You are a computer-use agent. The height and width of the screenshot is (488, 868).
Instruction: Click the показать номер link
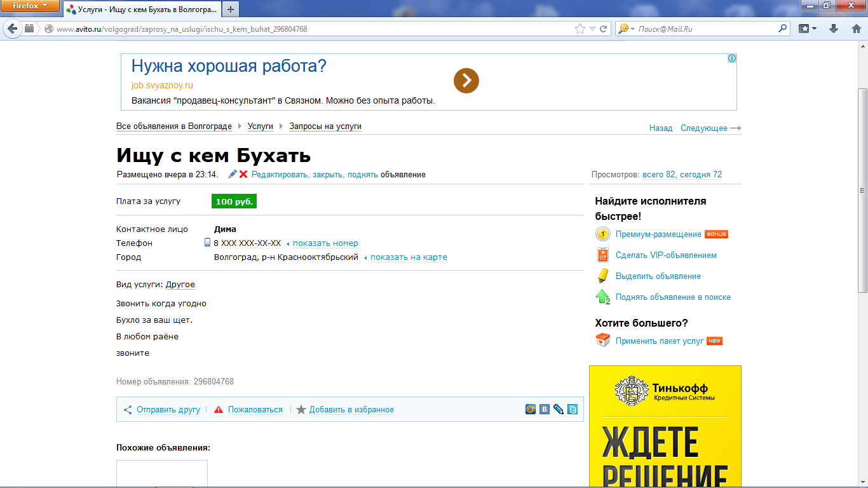click(325, 243)
